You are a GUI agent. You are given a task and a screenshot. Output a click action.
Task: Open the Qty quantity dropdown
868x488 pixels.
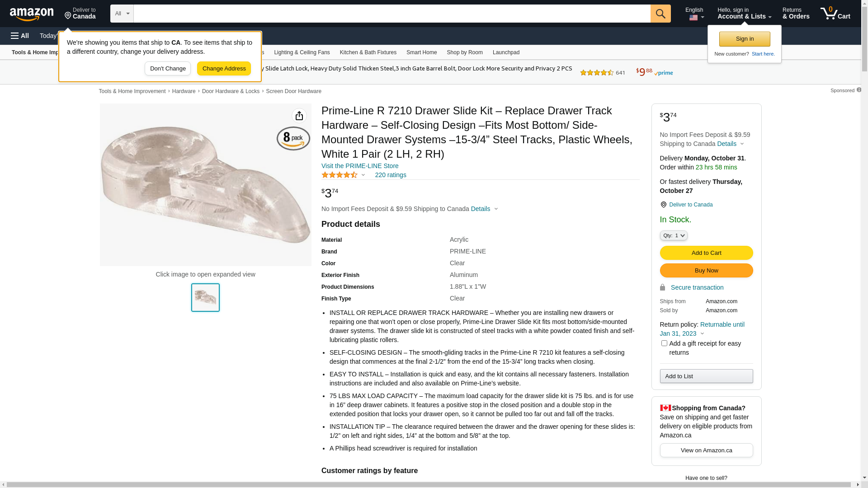[x=674, y=235]
